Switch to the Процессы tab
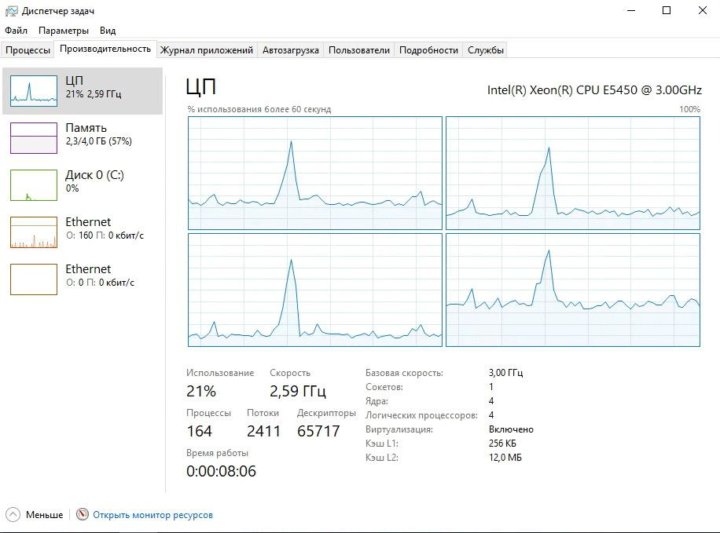This screenshot has height=533, width=720. (28, 50)
